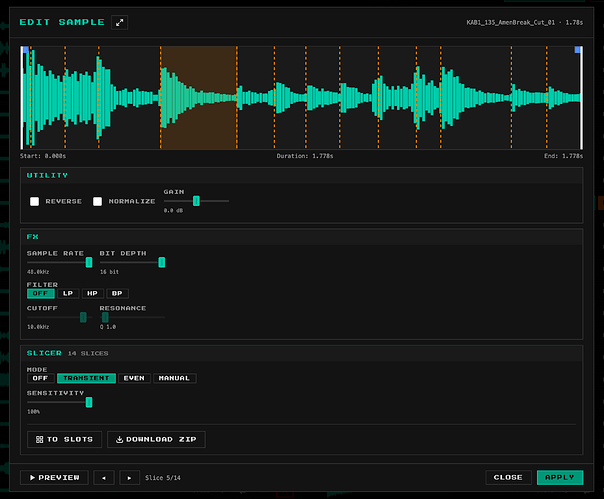This screenshot has width=604, height=499.
Task: Enable the Reverse checkbox
Action: coord(35,201)
